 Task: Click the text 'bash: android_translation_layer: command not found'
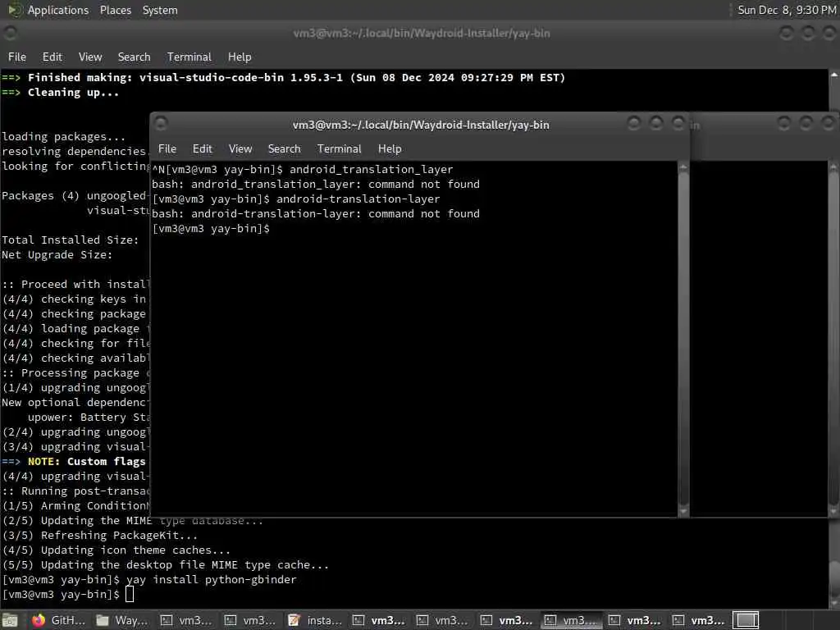click(x=316, y=185)
